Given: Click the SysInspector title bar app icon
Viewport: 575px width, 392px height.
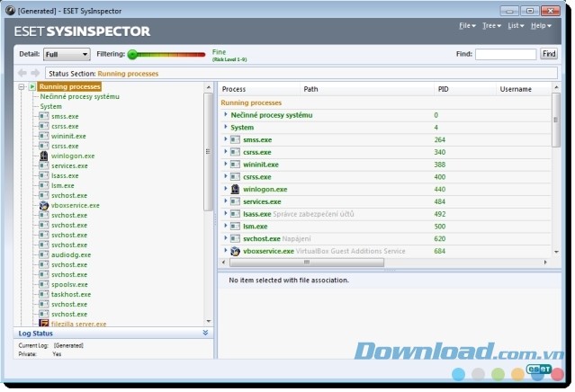Looking at the screenshot, I should [10, 11].
